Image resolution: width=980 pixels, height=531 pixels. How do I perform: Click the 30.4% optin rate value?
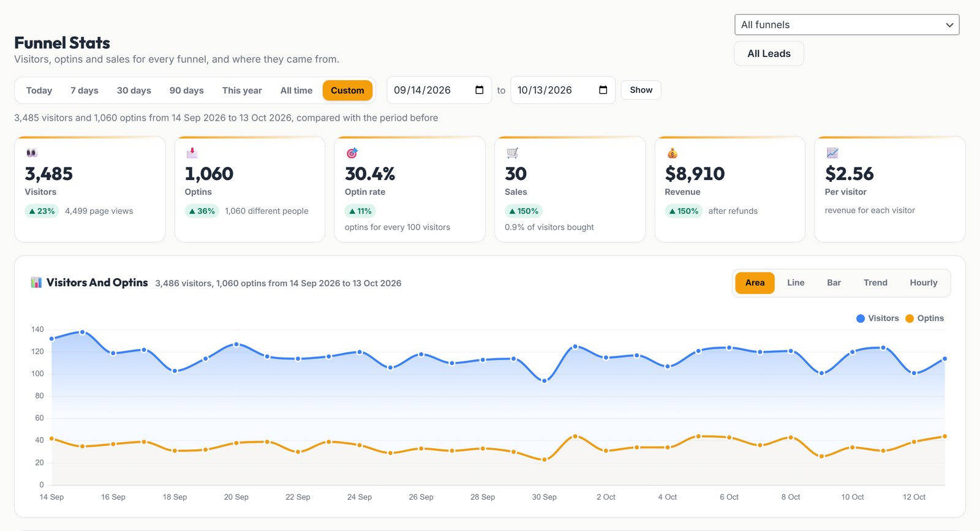[x=370, y=174]
